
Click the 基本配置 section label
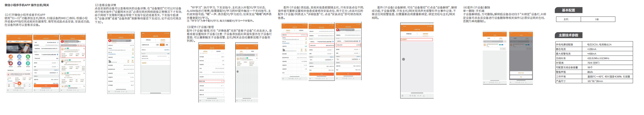point(569,10)
